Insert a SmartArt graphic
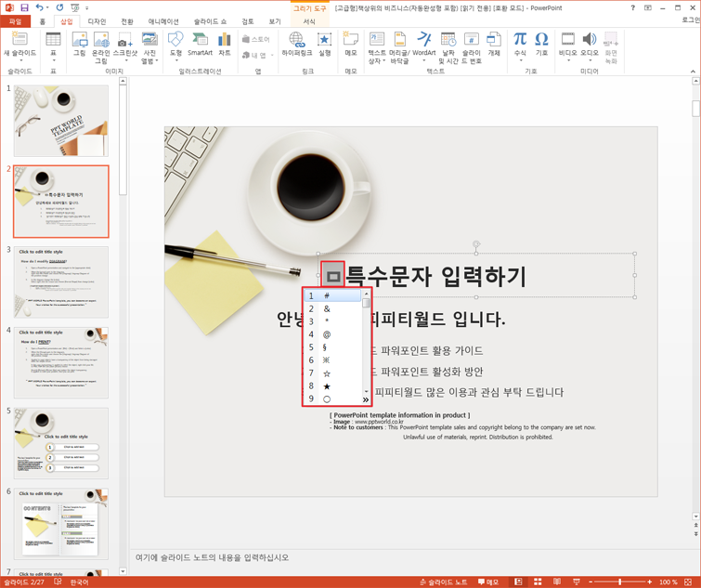 [200, 39]
